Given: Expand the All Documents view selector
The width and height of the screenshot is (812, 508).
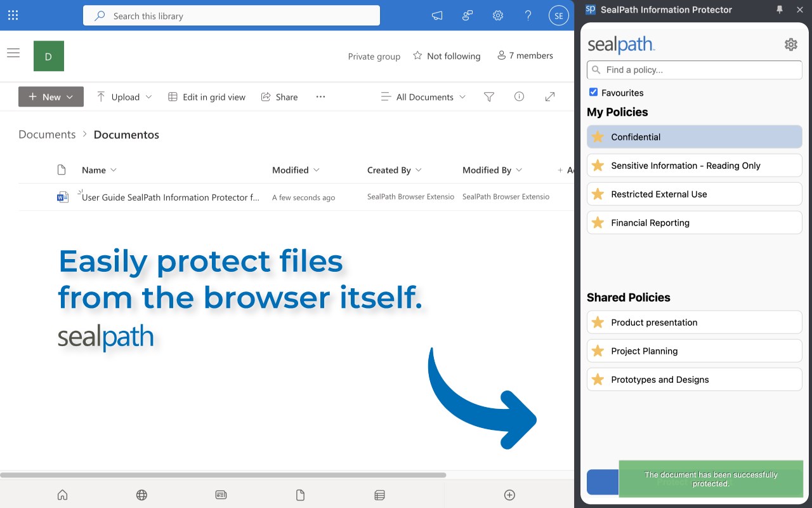Looking at the screenshot, I should click(x=423, y=97).
